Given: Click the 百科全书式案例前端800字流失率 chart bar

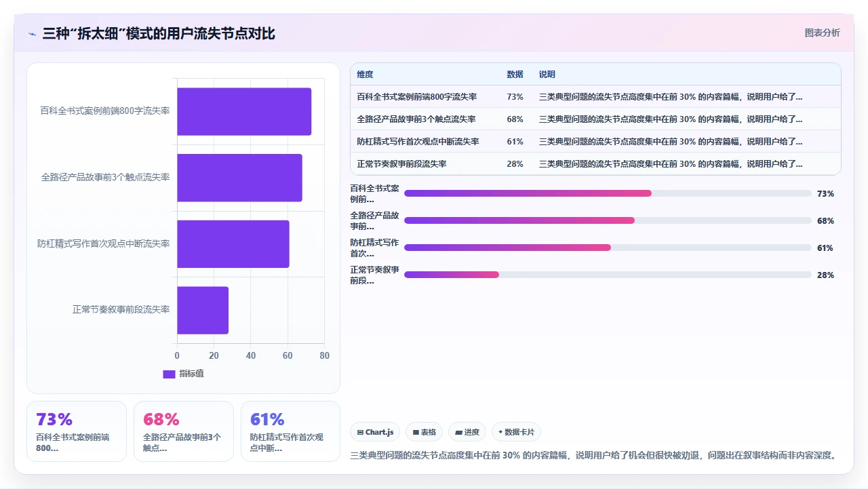Looking at the screenshot, I should pyautogui.click(x=244, y=111).
